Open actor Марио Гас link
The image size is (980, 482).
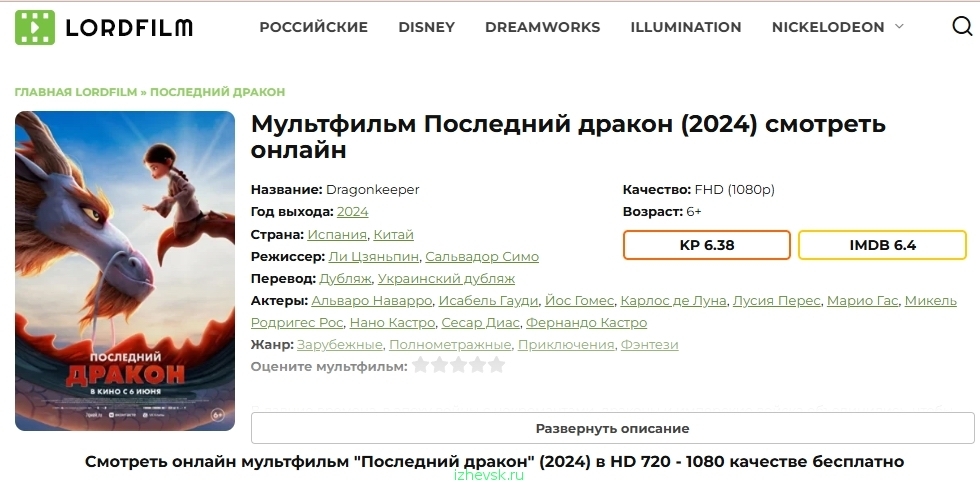pos(862,301)
